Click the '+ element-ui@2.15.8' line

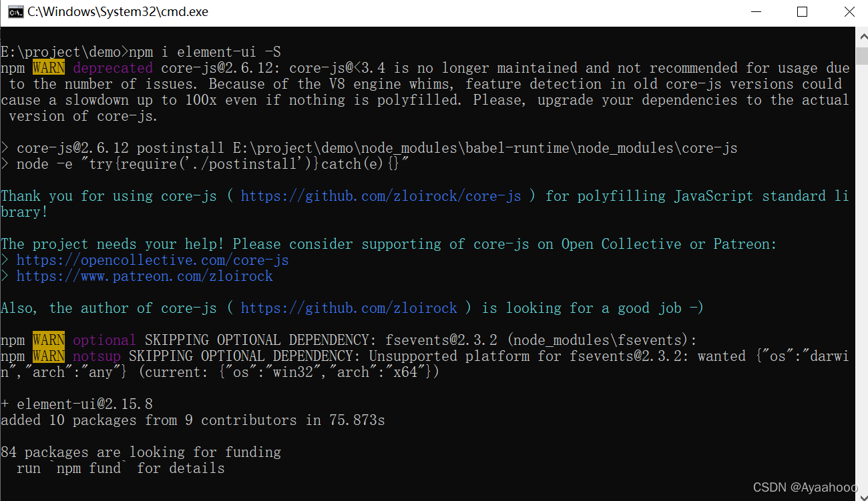pos(77,404)
